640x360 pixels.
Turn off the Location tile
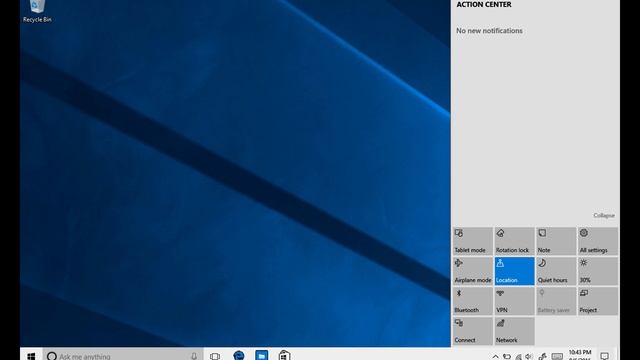[x=514, y=271]
